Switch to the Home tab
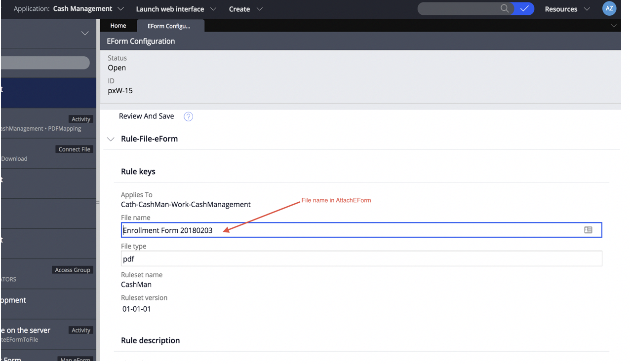The image size is (630, 364). (118, 26)
